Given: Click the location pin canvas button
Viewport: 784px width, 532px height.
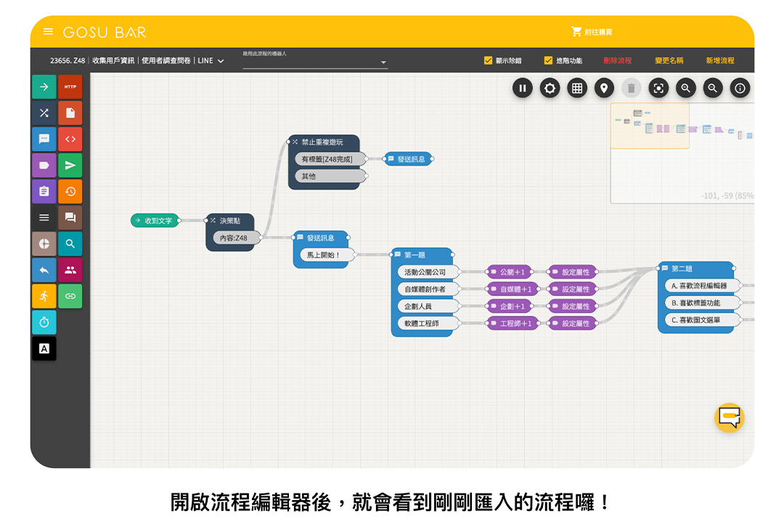Looking at the screenshot, I should click(604, 89).
